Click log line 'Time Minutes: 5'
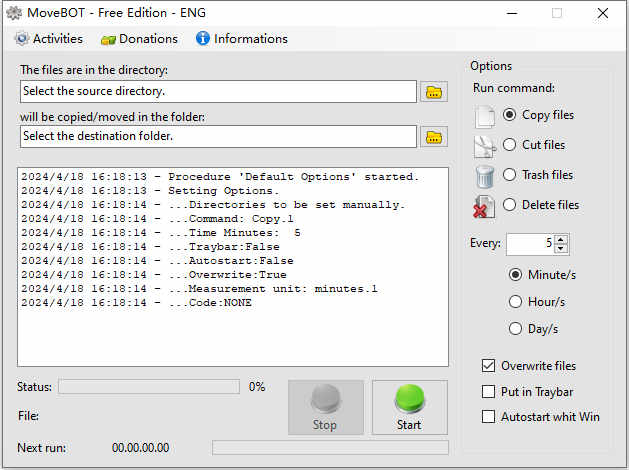The width and height of the screenshot is (629, 470). pos(160,233)
